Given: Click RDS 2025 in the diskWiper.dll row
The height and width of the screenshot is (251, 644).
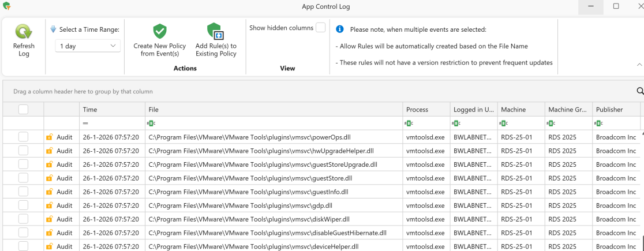Looking at the screenshot, I should [562, 219].
